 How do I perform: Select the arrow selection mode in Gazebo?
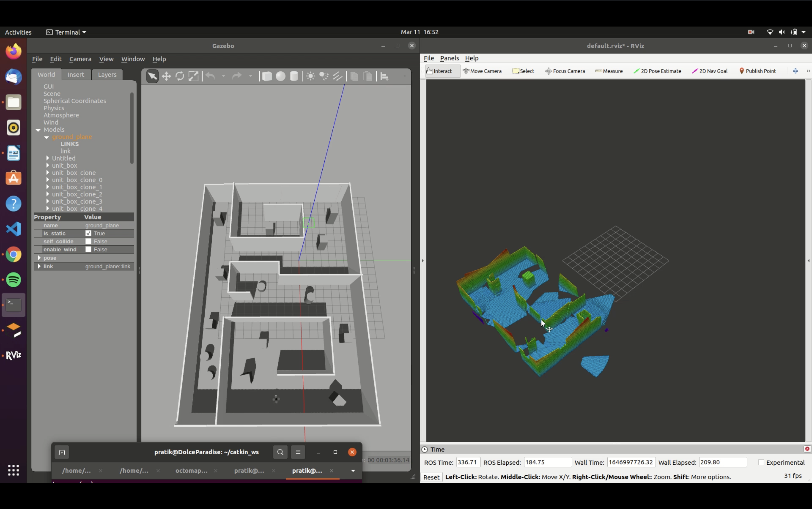pos(152,76)
